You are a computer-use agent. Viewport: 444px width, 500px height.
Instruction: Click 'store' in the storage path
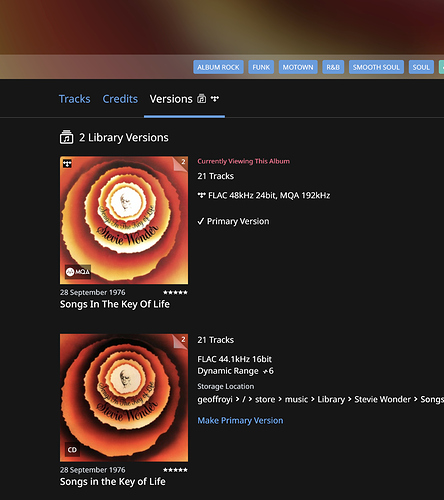265,399
